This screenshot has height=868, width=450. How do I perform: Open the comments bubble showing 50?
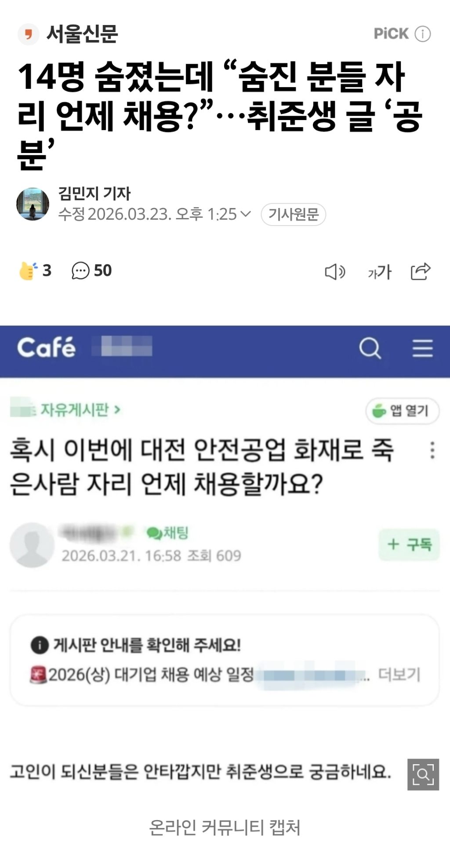pos(81,270)
